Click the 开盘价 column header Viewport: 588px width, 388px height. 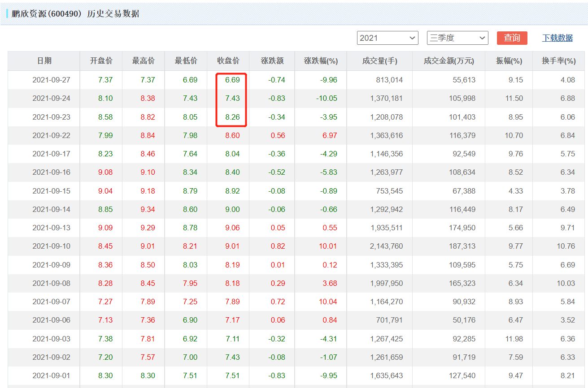101,61
